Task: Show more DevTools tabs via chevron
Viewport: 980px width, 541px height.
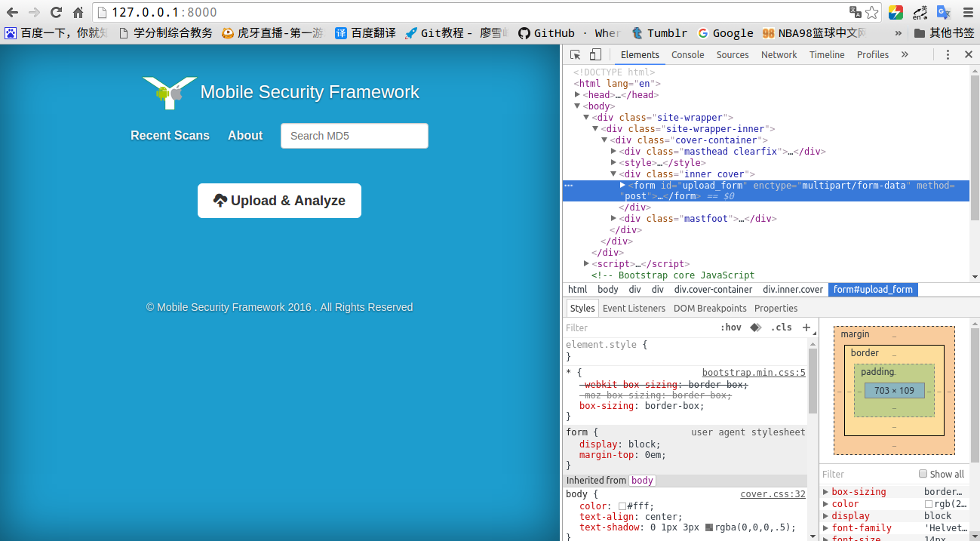Action: tap(905, 55)
